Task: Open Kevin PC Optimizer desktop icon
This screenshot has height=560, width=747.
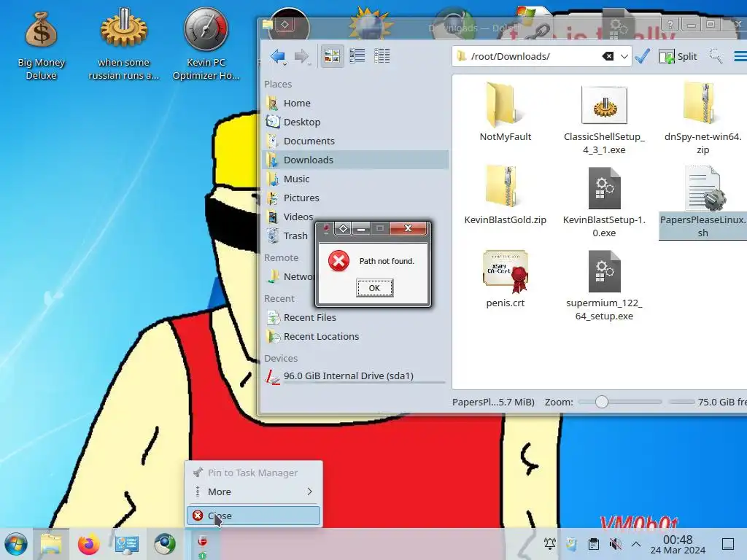Action: (x=206, y=44)
